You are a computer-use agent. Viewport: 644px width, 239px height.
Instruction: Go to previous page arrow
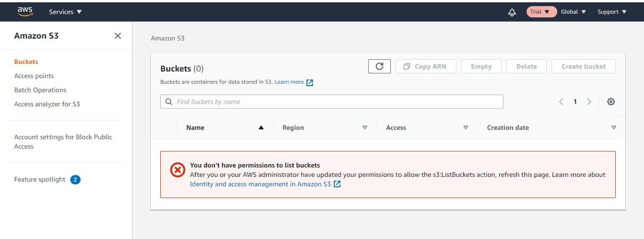click(x=561, y=102)
